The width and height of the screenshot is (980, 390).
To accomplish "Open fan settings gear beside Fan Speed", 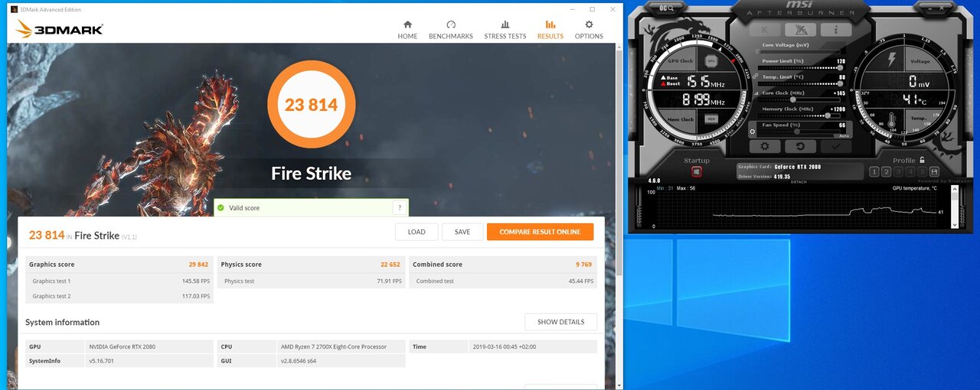I will click(753, 132).
